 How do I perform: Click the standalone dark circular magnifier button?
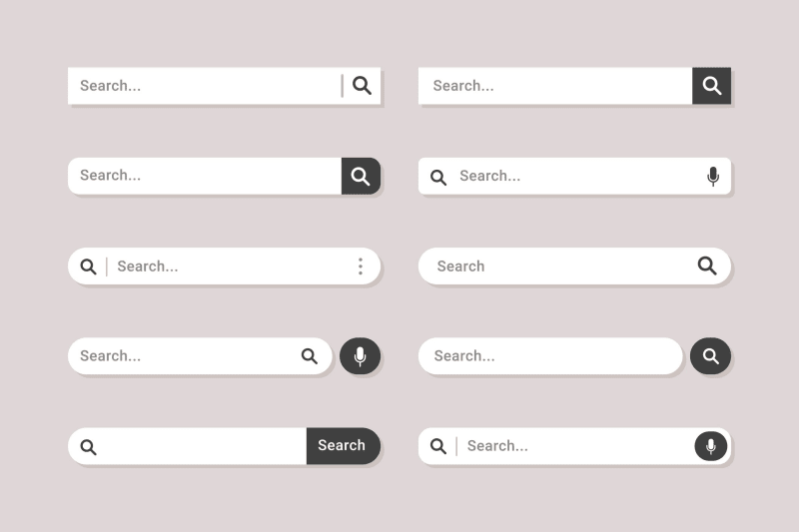[710, 356]
